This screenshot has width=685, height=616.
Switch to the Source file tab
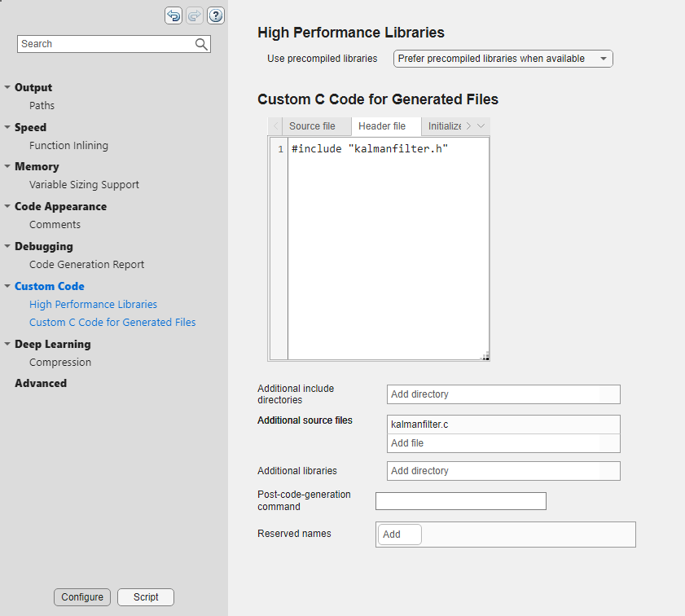point(312,126)
